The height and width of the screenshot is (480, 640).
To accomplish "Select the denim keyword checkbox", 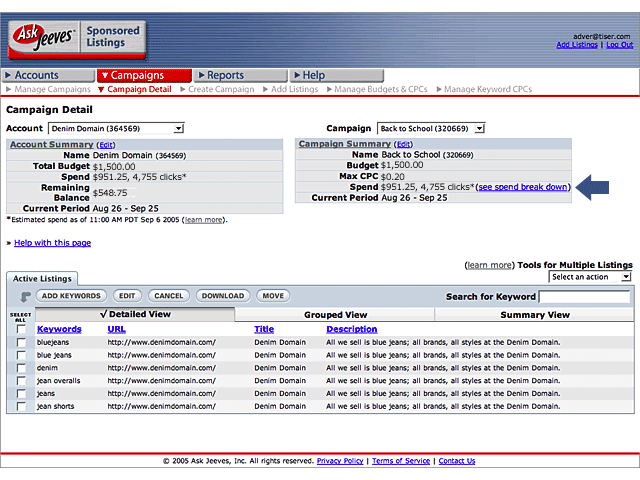I will [x=21, y=368].
